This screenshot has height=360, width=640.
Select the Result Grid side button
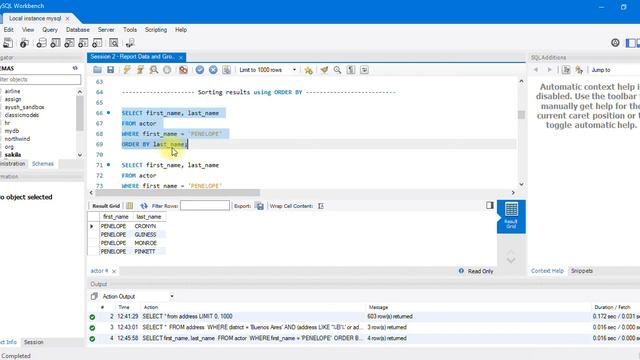511,216
